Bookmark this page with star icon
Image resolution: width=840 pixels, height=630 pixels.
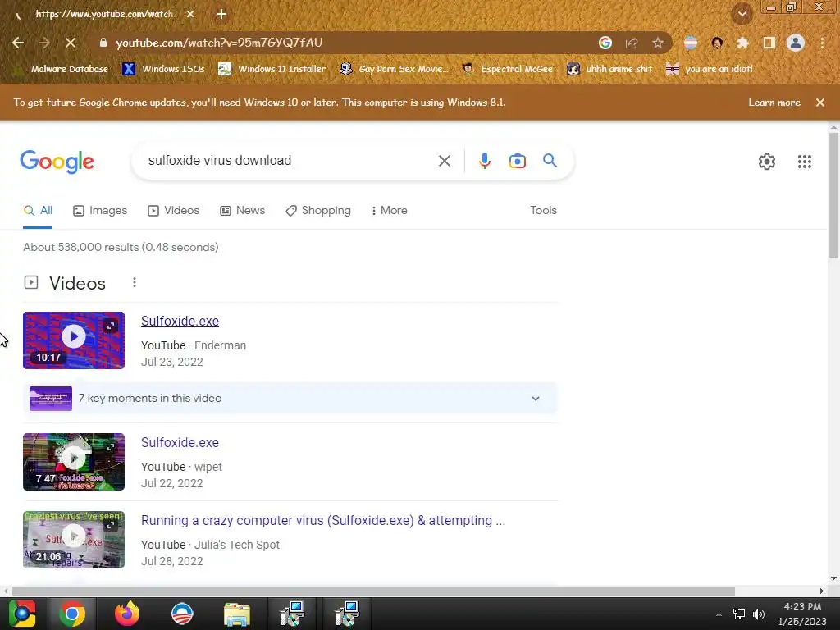(x=658, y=43)
